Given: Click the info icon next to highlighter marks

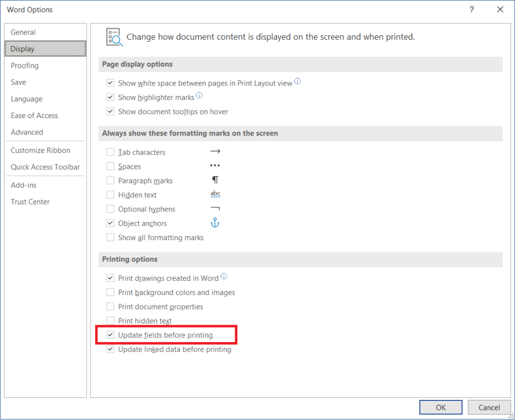Looking at the screenshot, I should click(x=199, y=95).
